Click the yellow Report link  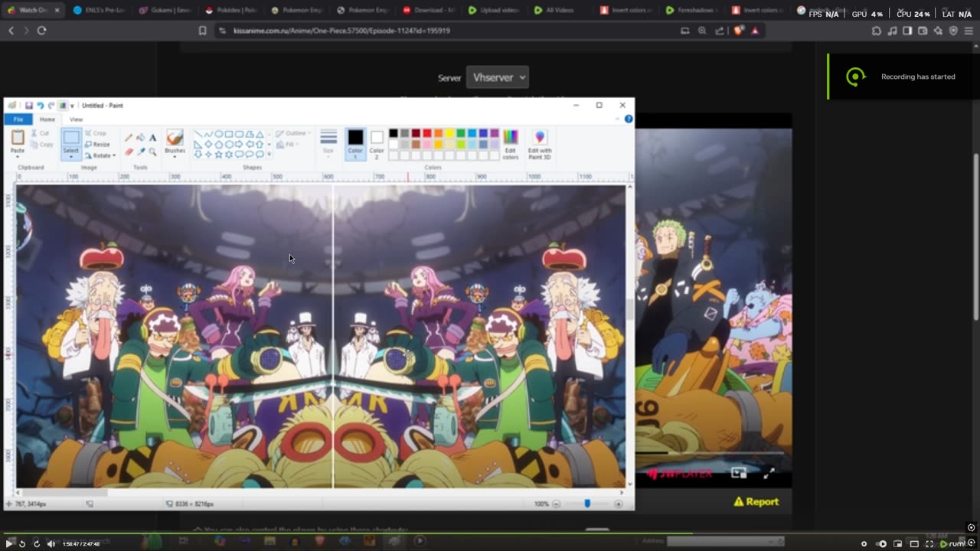coord(756,502)
